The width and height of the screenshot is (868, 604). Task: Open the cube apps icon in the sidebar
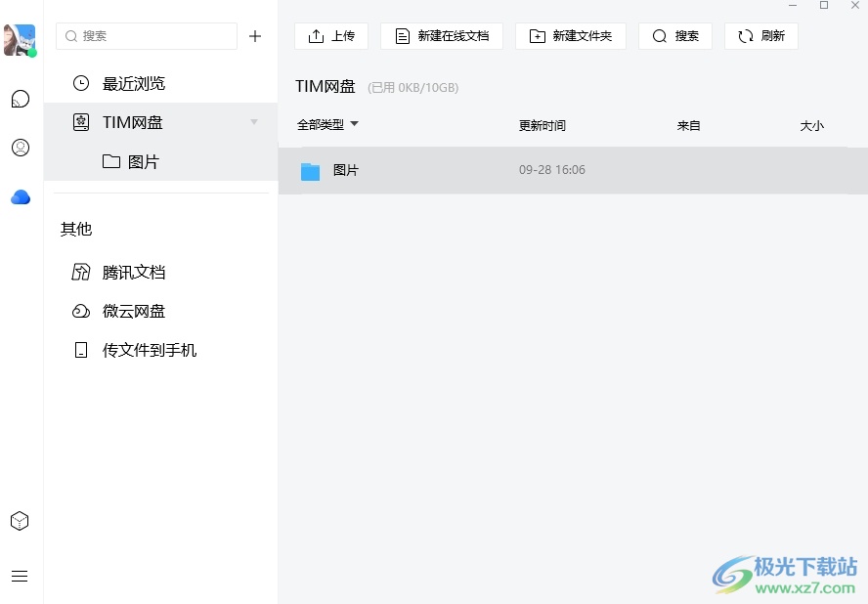pos(20,520)
